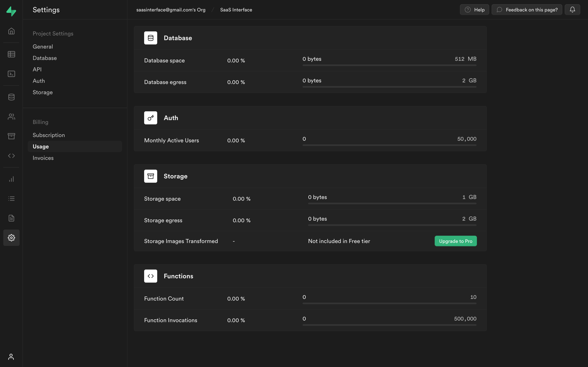Image resolution: width=588 pixels, height=367 pixels.
Task: Open the SQL Editor icon
Action: point(11,74)
